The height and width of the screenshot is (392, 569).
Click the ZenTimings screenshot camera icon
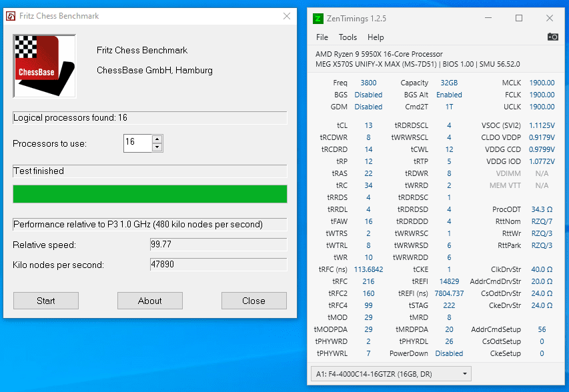[553, 37]
